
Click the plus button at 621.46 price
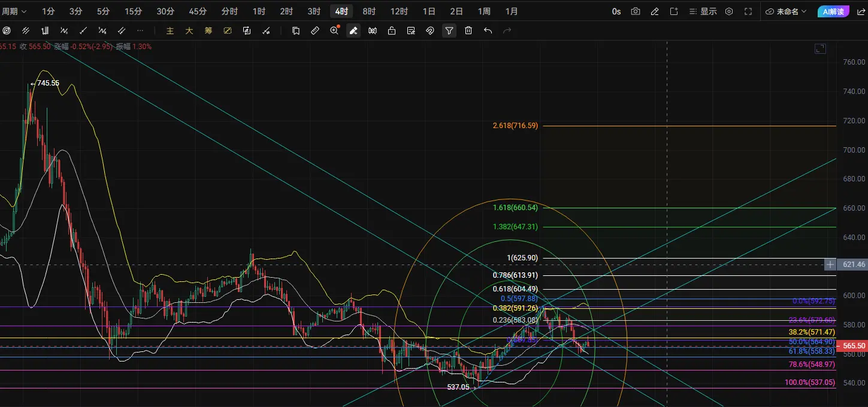pyautogui.click(x=830, y=264)
